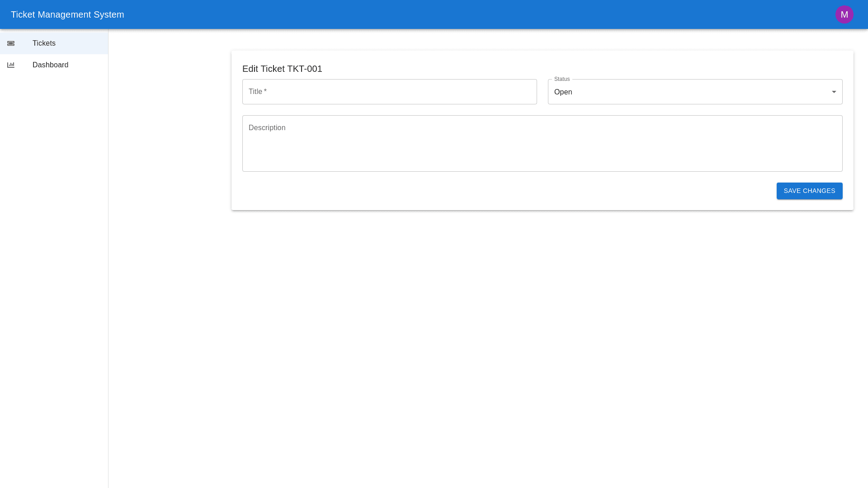Go to the Tickets sidebar item
Image resolution: width=868 pixels, height=488 pixels.
[x=44, y=43]
